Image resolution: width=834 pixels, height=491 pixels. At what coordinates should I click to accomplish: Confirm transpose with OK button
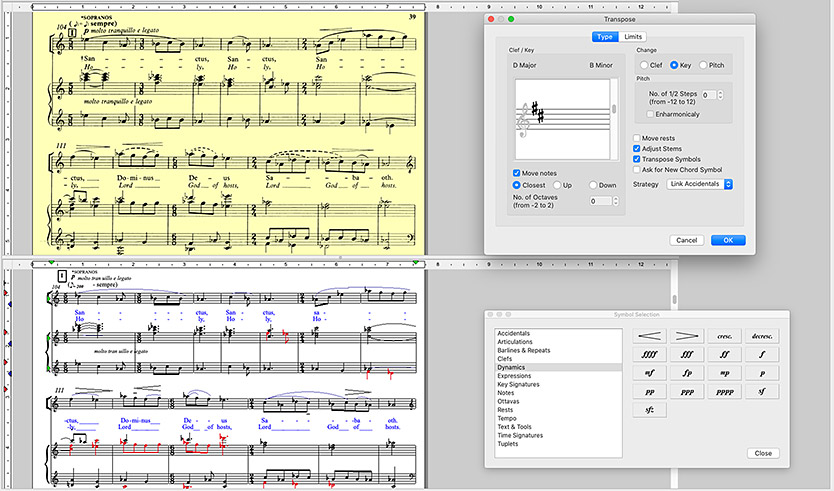(x=728, y=240)
